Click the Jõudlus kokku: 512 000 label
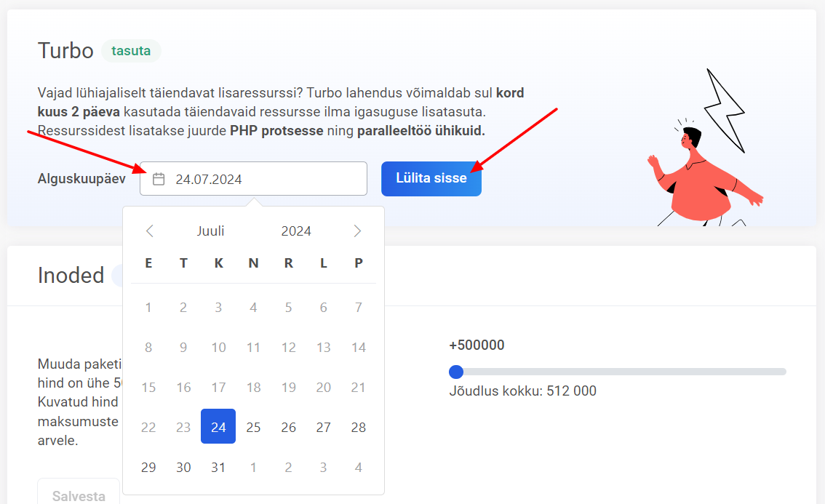Screen dimensions: 825x504 pos(523,391)
